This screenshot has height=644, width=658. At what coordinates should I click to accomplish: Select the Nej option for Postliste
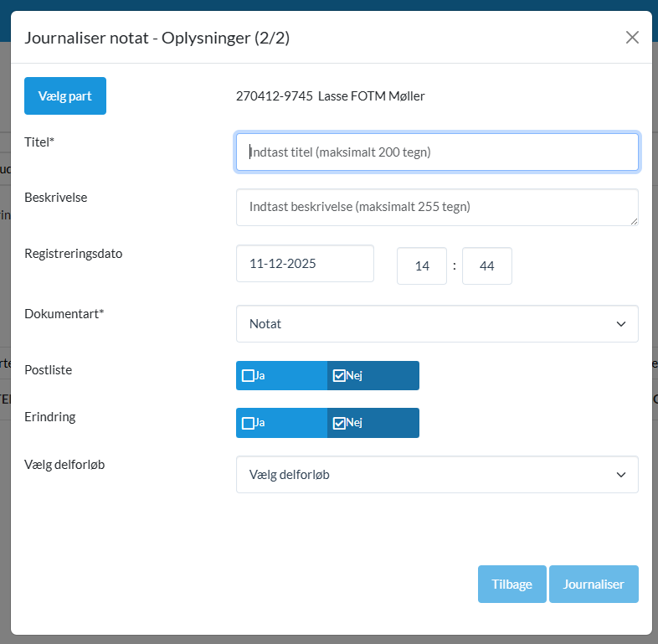coord(339,376)
